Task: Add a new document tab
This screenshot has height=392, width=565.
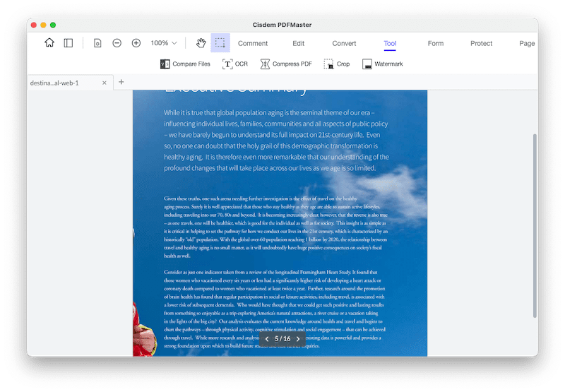Action: 121,82
